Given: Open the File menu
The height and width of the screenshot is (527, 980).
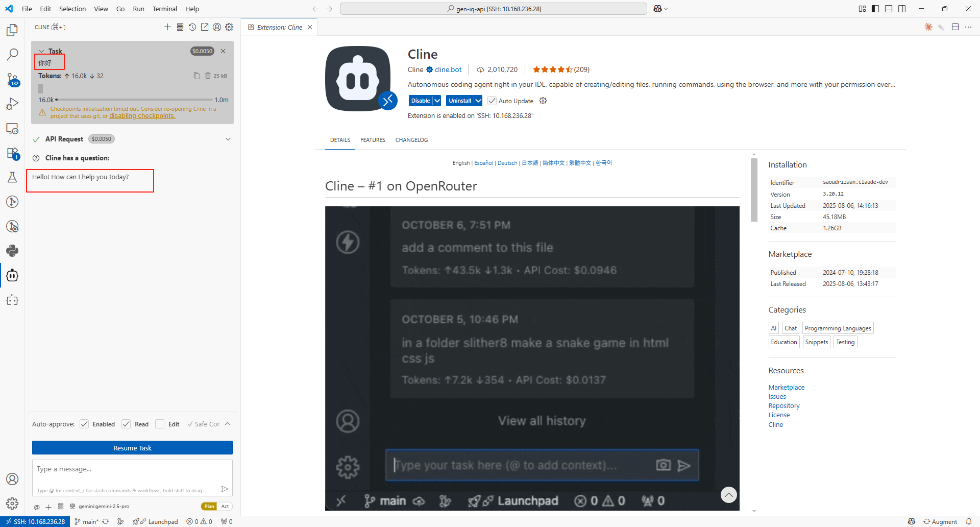Looking at the screenshot, I should tap(27, 9).
